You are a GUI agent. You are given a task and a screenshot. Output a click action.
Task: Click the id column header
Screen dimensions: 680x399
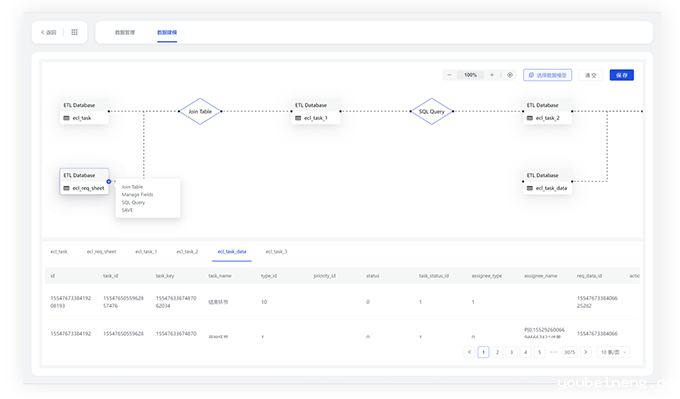click(52, 276)
